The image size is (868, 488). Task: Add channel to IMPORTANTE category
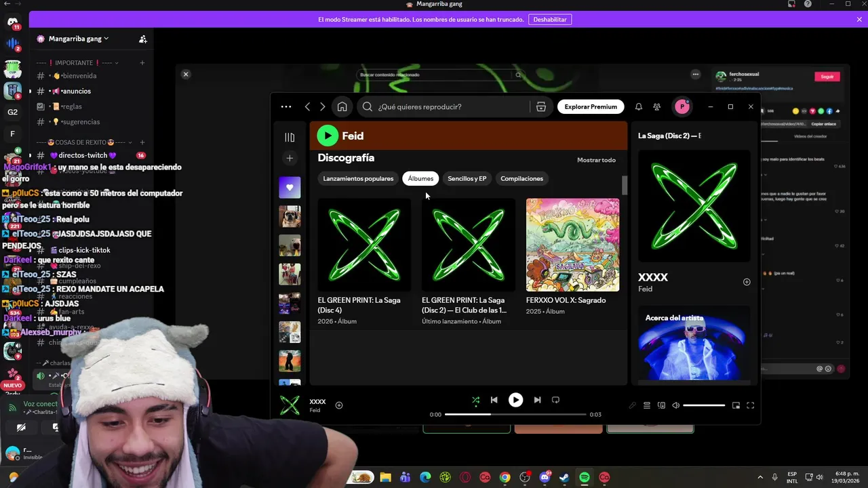tap(142, 63)
